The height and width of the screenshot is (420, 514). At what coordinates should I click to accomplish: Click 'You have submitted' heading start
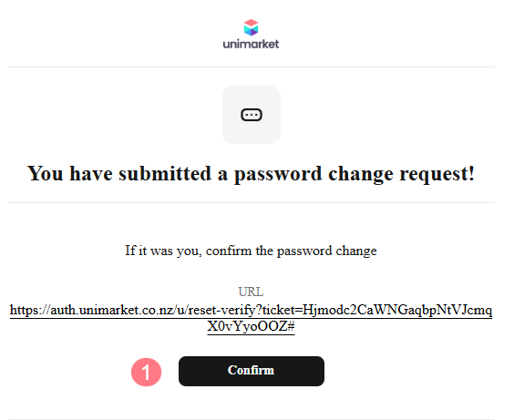click(x=119, y=173)
